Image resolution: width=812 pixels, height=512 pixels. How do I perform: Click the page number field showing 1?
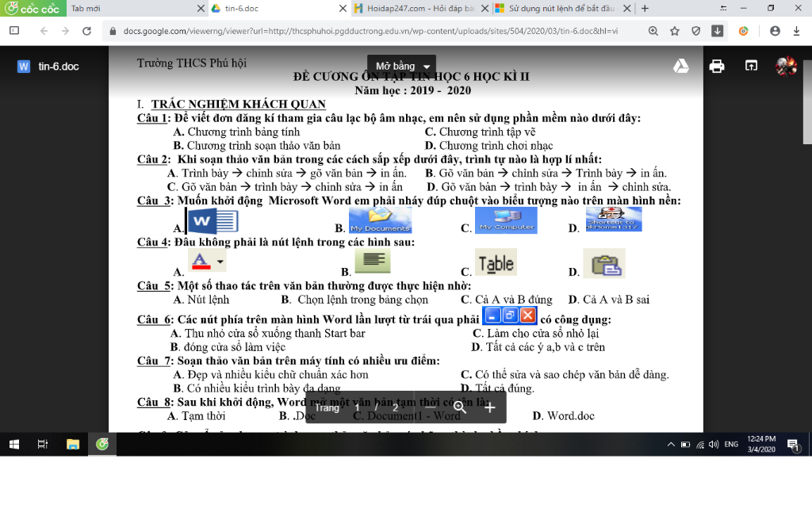click(357, 408)
